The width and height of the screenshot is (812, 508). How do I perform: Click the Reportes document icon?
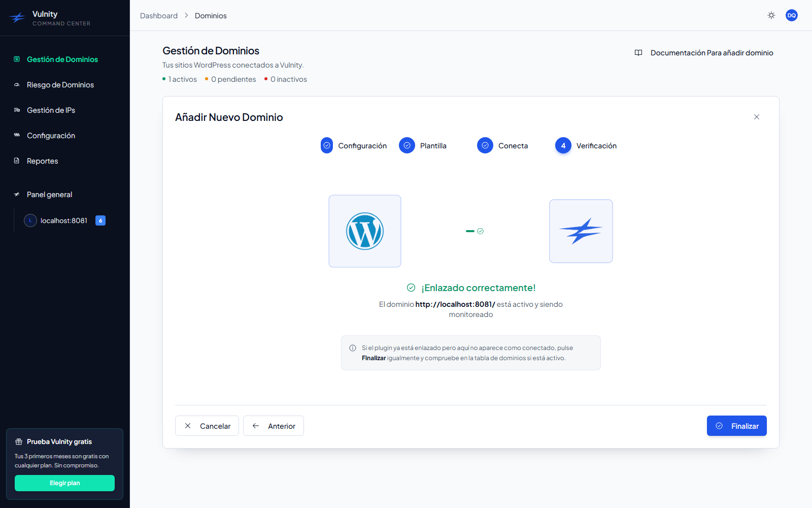[x=17, y=161]
